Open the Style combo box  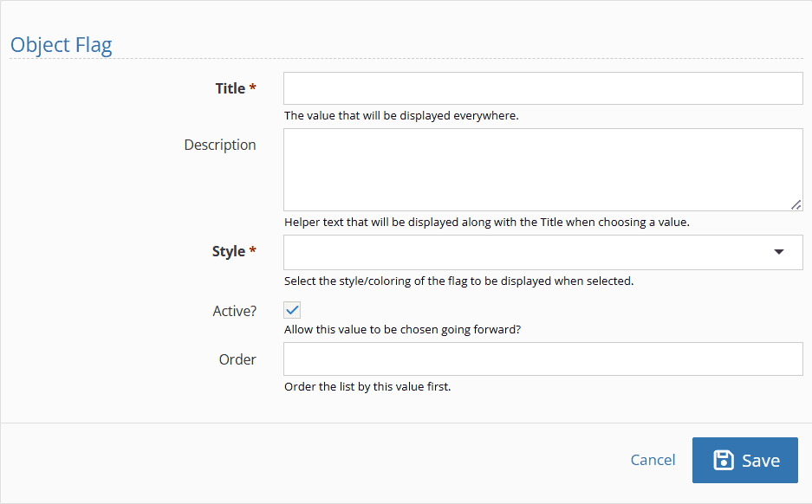(x=543, y=253)
